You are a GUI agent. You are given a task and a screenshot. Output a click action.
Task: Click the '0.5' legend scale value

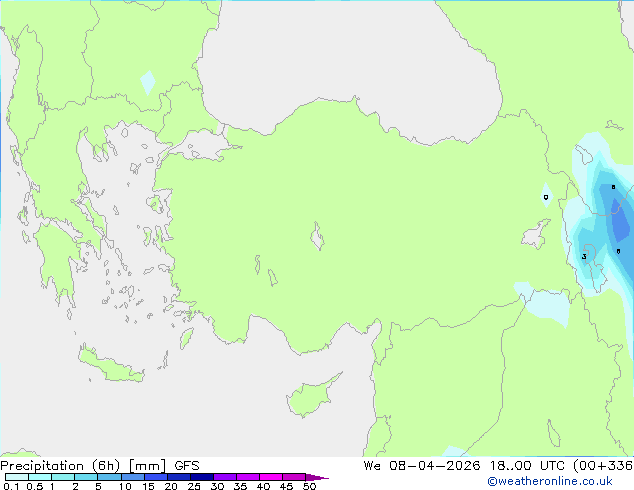coord(35,486)
